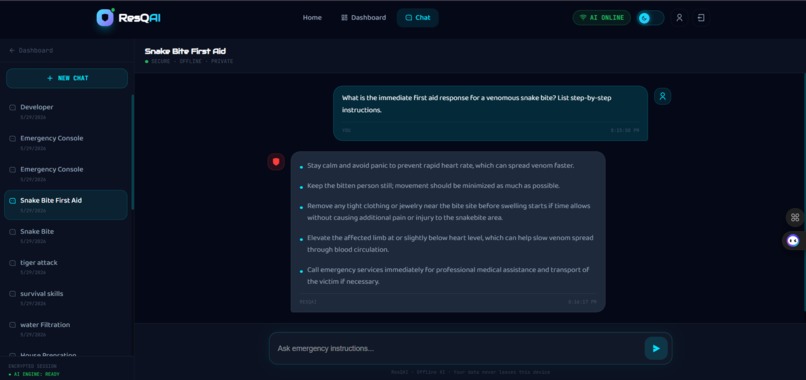Click chat icon beside Snake Bite First Aid
This screenshot has height=380, width=806.
click(x=12, y=201)
